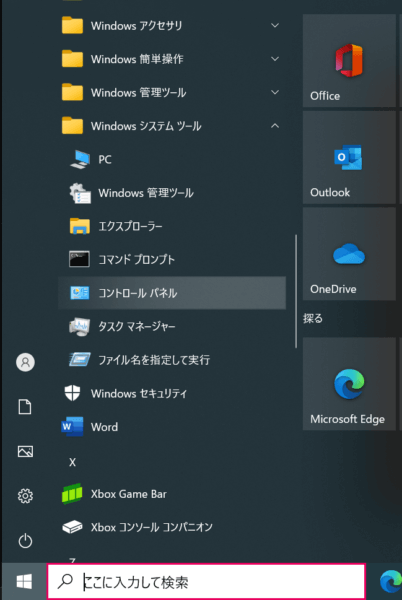402x600 pixels.
Task: Click the 探る group heading
Action: coord(313,318)
